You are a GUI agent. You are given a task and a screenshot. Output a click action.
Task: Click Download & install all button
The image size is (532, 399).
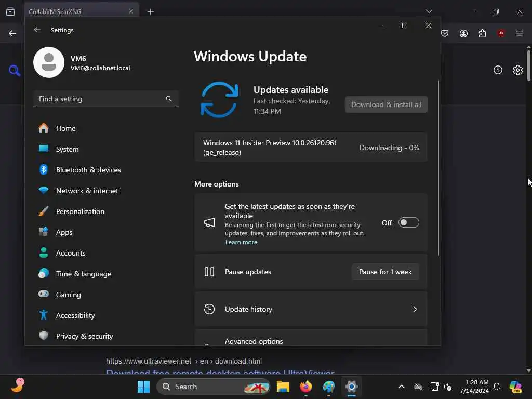pyautogui.click(x=386, y=104)
